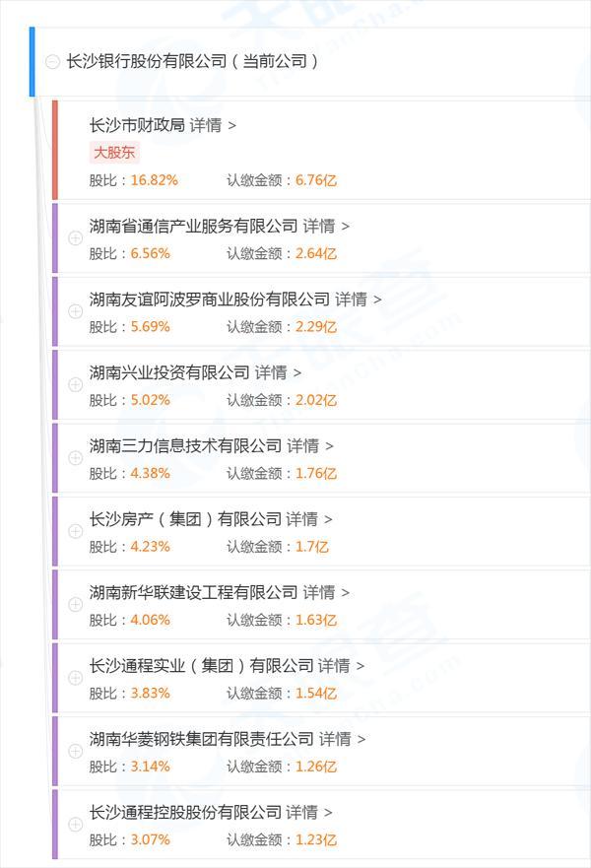Select subscribed amount 2.64亿

(x=316, y=254)
